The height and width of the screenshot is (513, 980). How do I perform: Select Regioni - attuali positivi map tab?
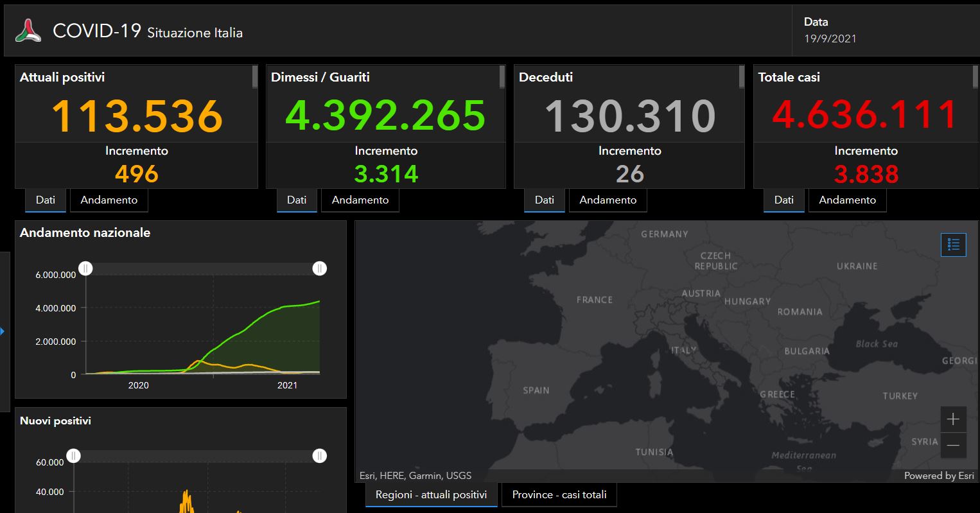pos(431,494)
